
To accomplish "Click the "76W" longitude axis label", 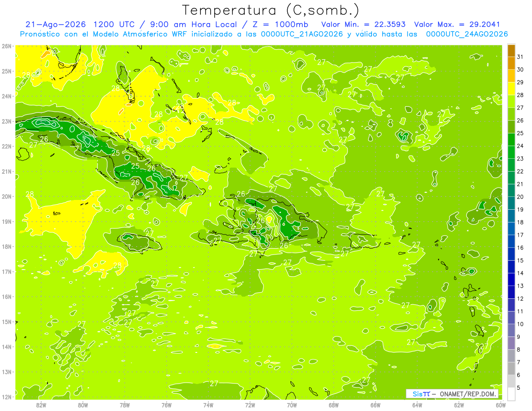I will (x=166, y=405).
